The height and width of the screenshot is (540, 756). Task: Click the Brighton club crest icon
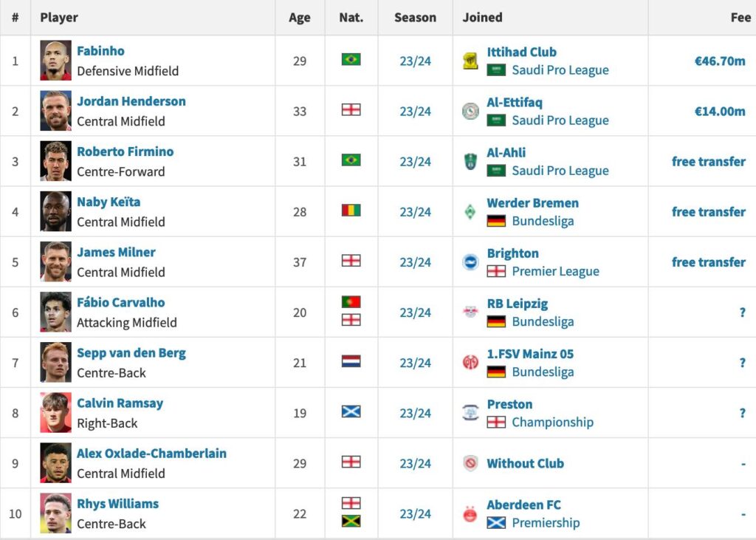pyautogui.click(x=470, y=262)
